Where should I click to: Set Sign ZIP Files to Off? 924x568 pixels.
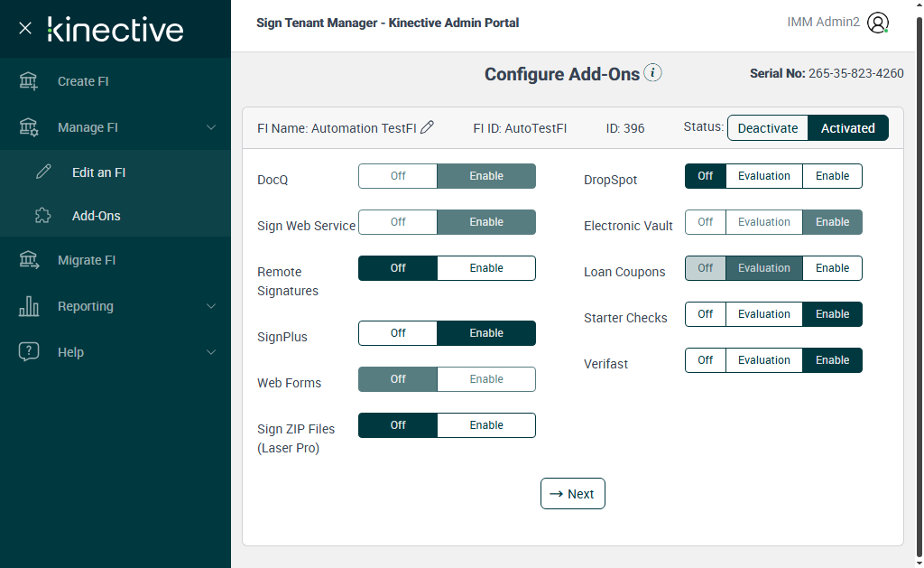coord(398,424)
